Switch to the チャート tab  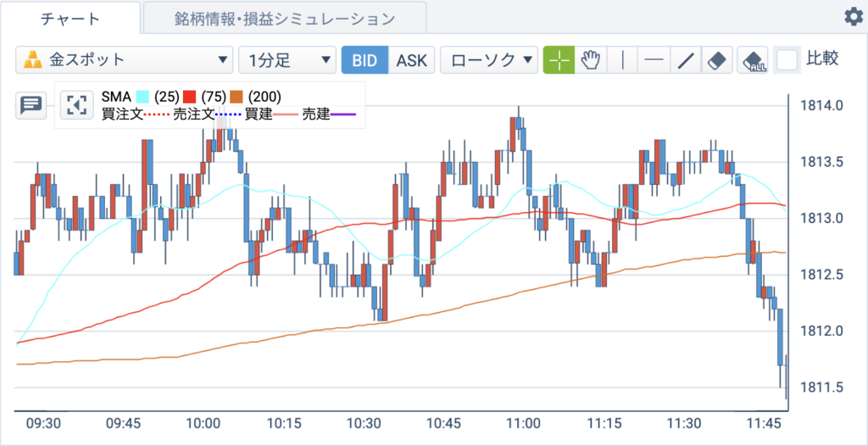click(70, 18)
